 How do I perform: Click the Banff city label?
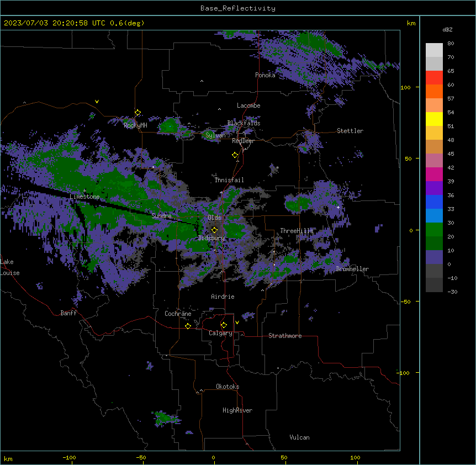[68, 313]
